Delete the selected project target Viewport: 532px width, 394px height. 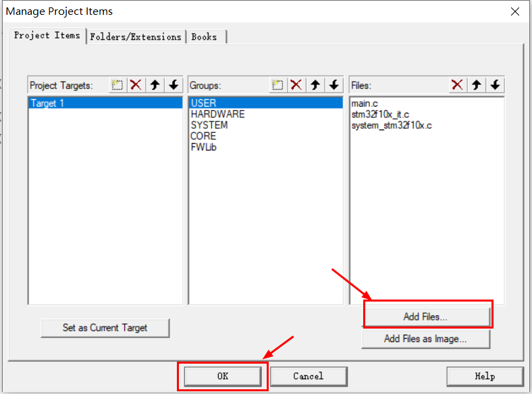point(136,85)
